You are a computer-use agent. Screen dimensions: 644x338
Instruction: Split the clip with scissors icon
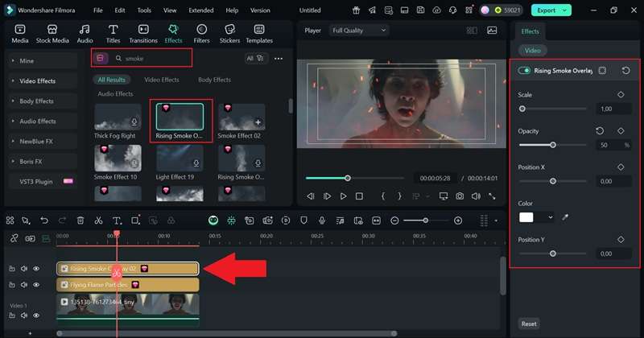click(x=98, y=221)
